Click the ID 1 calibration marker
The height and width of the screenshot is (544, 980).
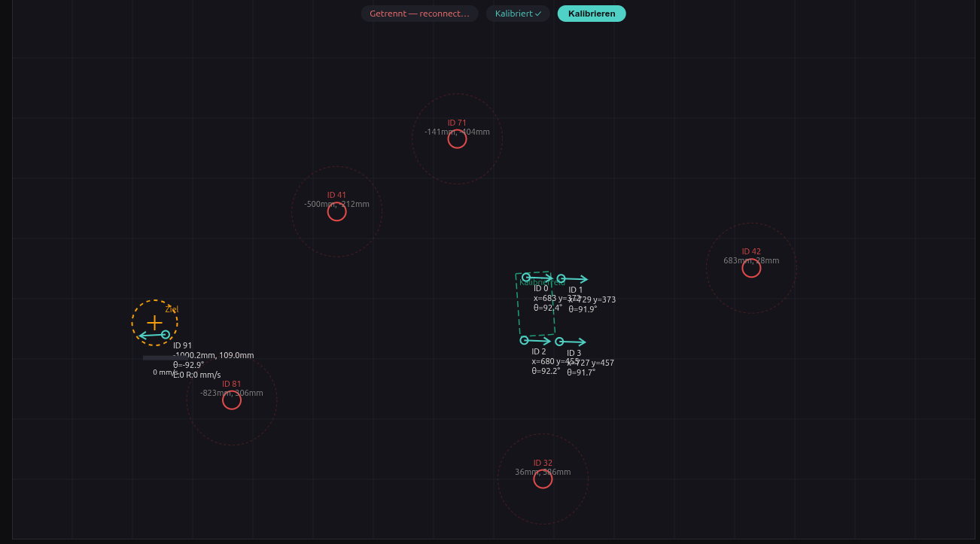pos(561,278)
